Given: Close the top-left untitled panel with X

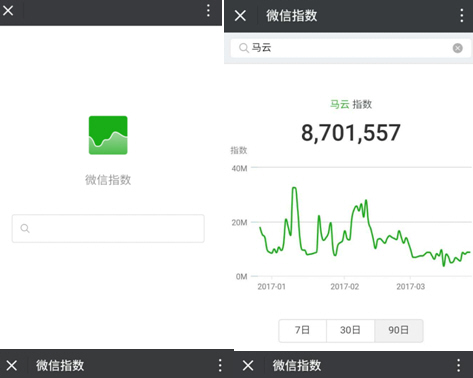Looking at the screenshot, I should (8, 10).
